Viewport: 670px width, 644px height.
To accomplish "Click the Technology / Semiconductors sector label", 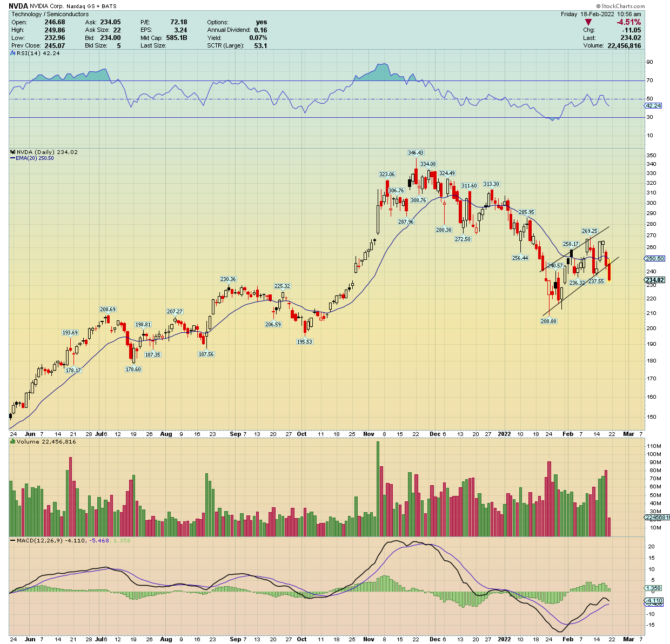I will (50, 14).
